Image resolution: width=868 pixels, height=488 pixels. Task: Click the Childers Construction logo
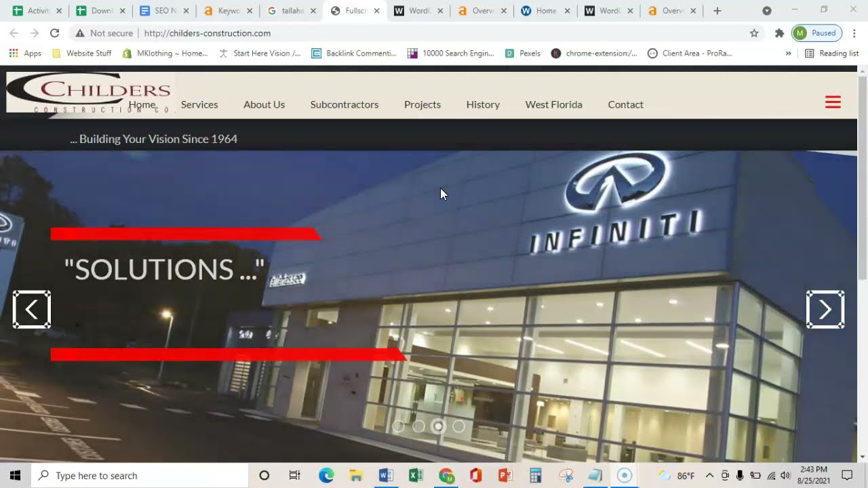tap(90, 93)
